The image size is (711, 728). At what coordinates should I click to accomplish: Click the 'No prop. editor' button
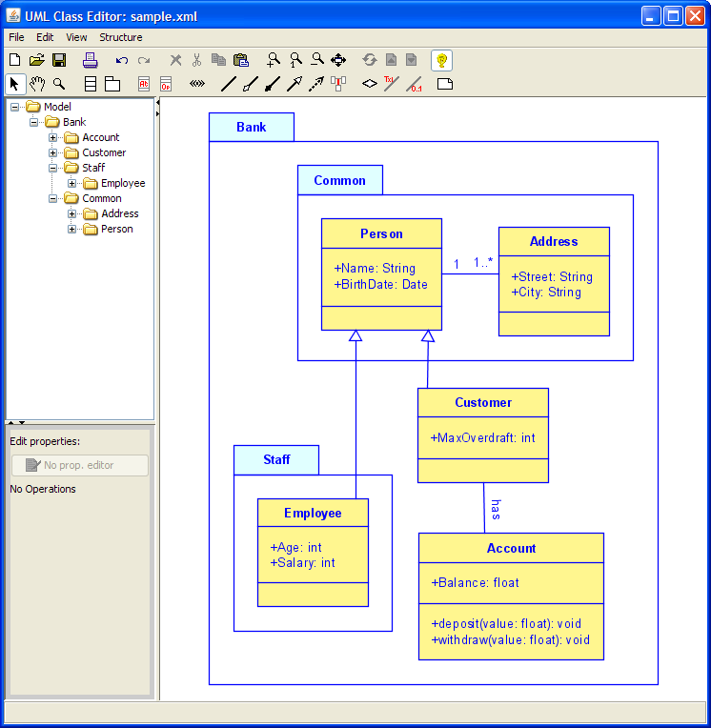79,465
